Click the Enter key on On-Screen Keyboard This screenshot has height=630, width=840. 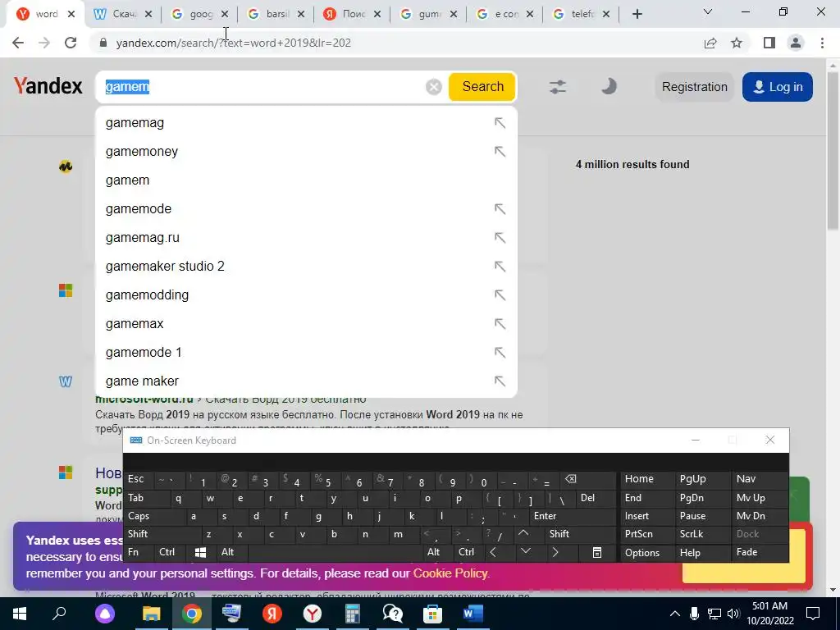point(572,516)
